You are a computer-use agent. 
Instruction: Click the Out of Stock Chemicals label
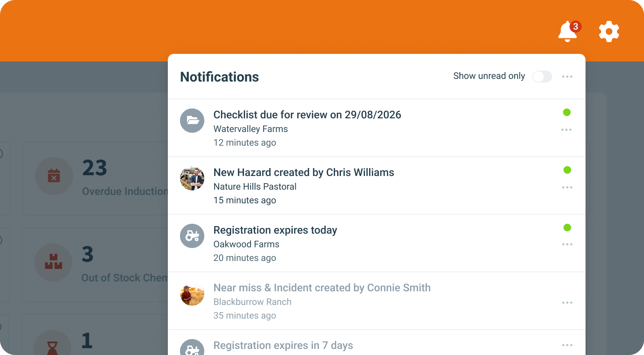(x=125, y=278)
